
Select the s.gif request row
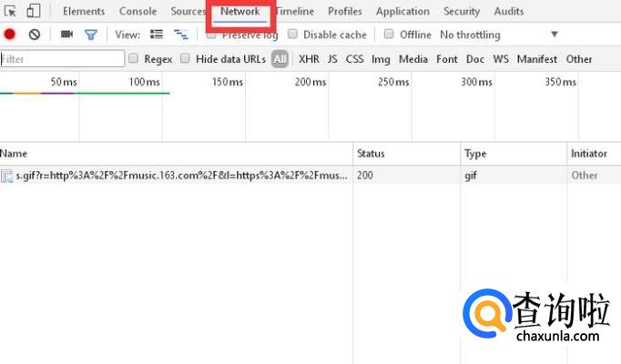coord(310,176)
